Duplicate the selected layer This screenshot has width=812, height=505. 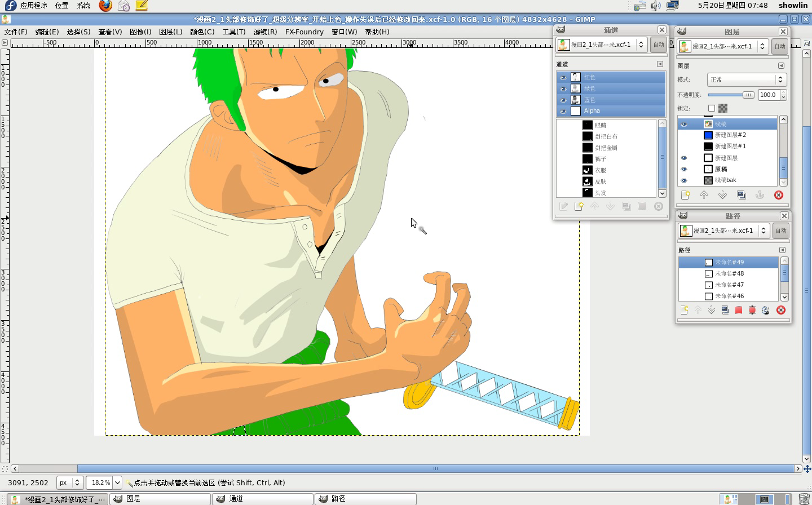coord(741,195)
